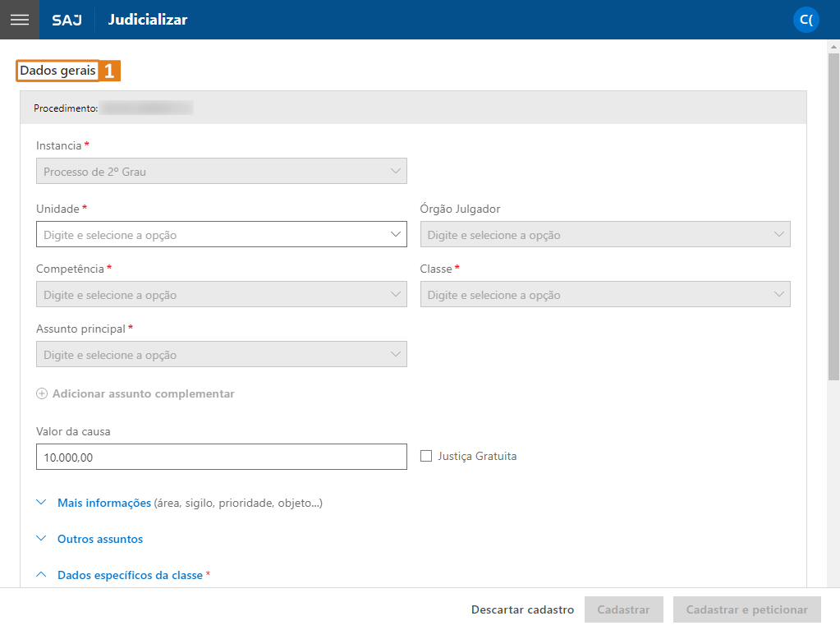The height and width of the screenshot is (630, 840).
Task: Open the user avatar menu
Action: click(x=806, y=20)
